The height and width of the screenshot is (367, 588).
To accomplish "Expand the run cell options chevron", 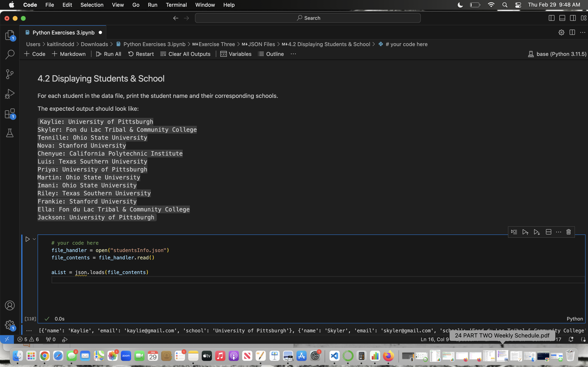I will (34, 239).
